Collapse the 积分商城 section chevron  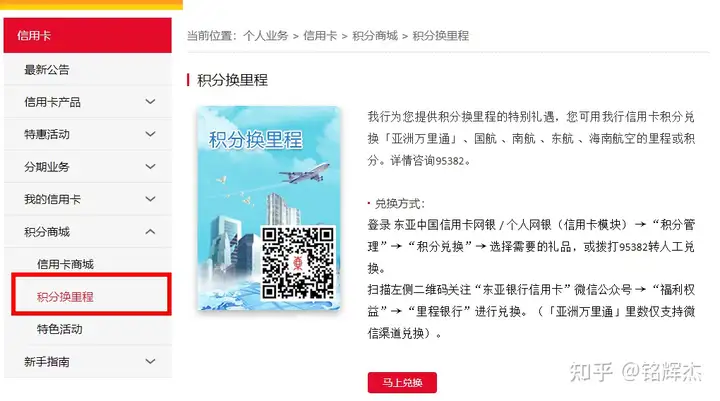pos(150,232)
